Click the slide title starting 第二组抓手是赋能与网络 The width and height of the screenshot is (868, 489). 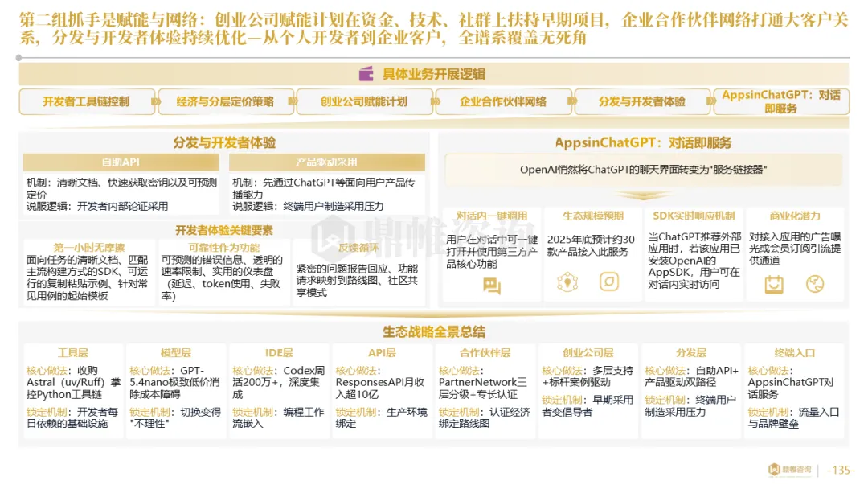[434, 29]
